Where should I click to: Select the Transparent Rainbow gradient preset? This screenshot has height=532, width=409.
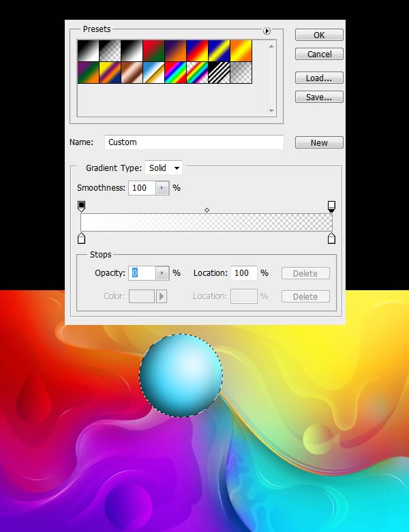pyautogui.click(x=197, y=72)
